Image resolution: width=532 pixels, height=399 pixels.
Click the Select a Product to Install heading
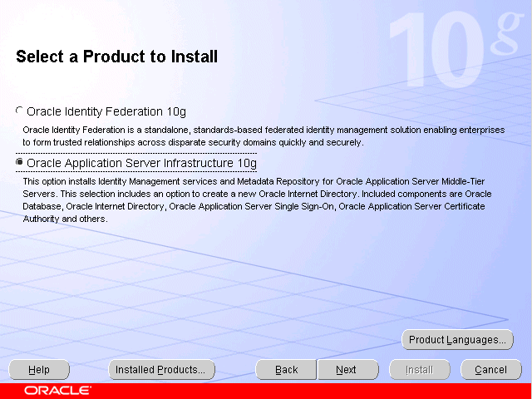[116, 57]
